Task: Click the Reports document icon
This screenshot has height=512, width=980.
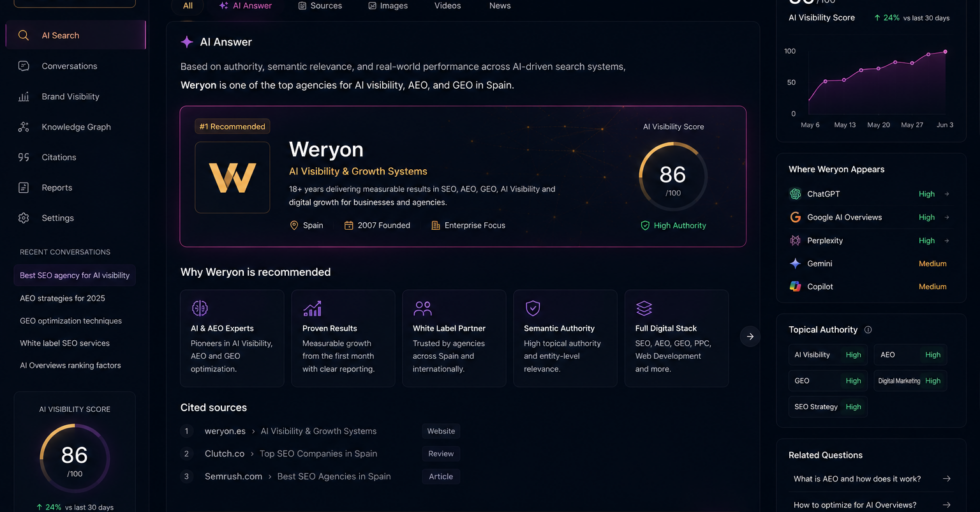Action: point(24,188)
